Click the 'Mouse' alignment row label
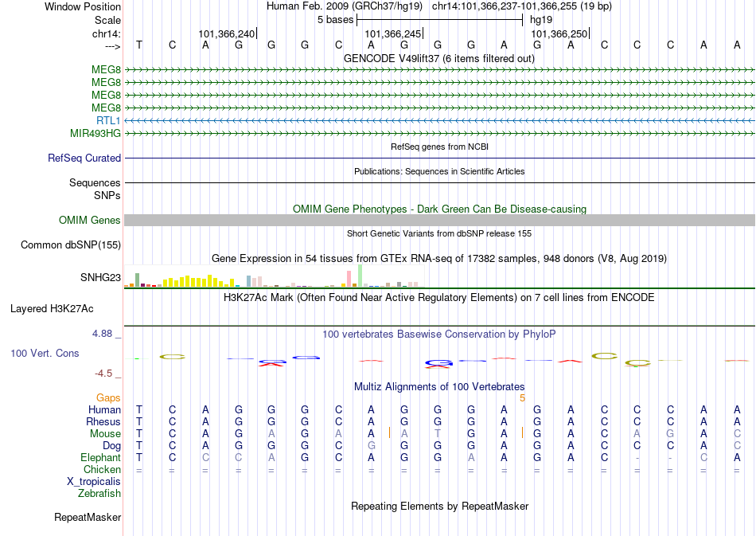Image resolution: width=756 pixels, height=536 pixels. pos(106,434)
